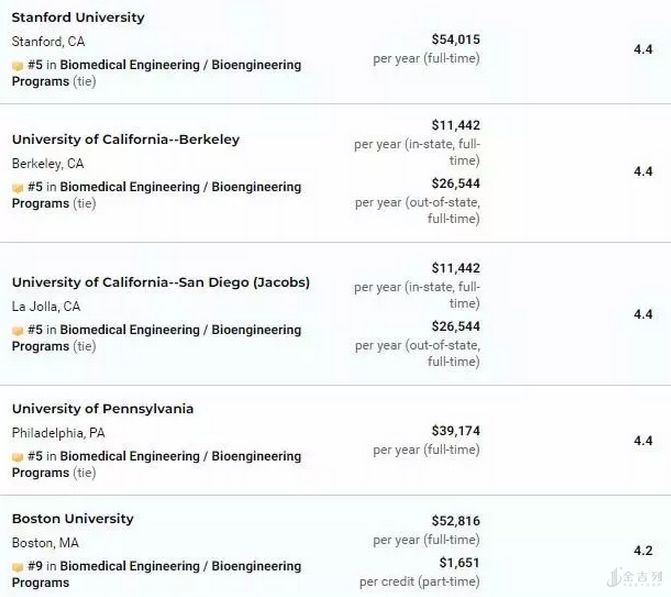Click the ranking badge icon in the Berkeley row
This screenshot has width=671, height=597.
pos(17,187)
